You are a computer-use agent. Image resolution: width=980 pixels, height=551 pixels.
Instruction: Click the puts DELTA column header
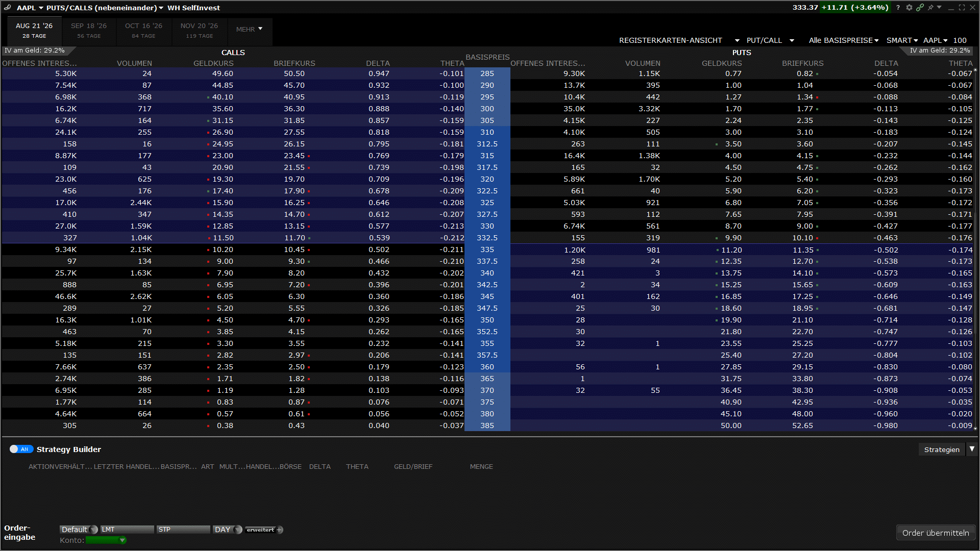tap(886, 63)
